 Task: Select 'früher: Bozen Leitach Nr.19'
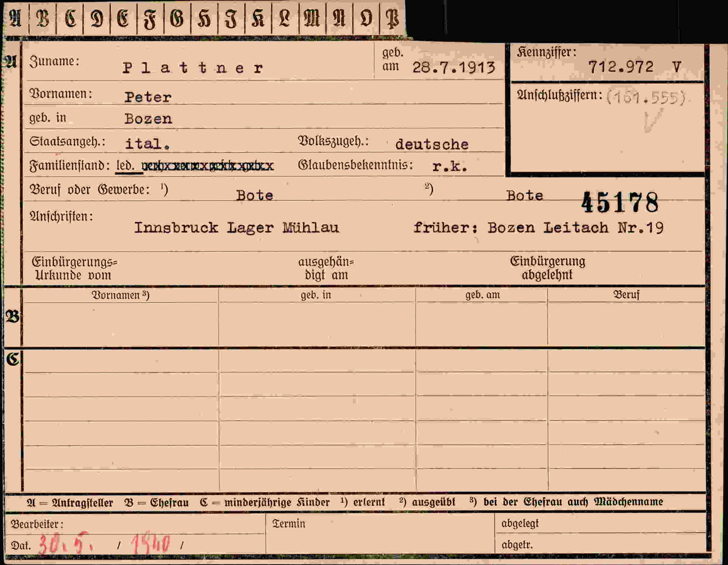click(539, 228)
